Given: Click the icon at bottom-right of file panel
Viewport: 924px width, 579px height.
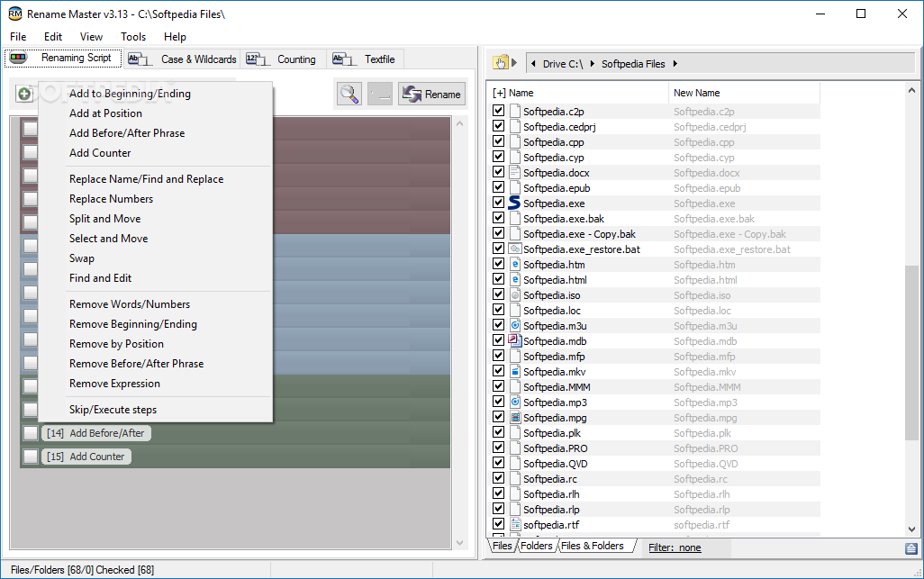Looking at the screenshot, I should (x=911, y=548).
